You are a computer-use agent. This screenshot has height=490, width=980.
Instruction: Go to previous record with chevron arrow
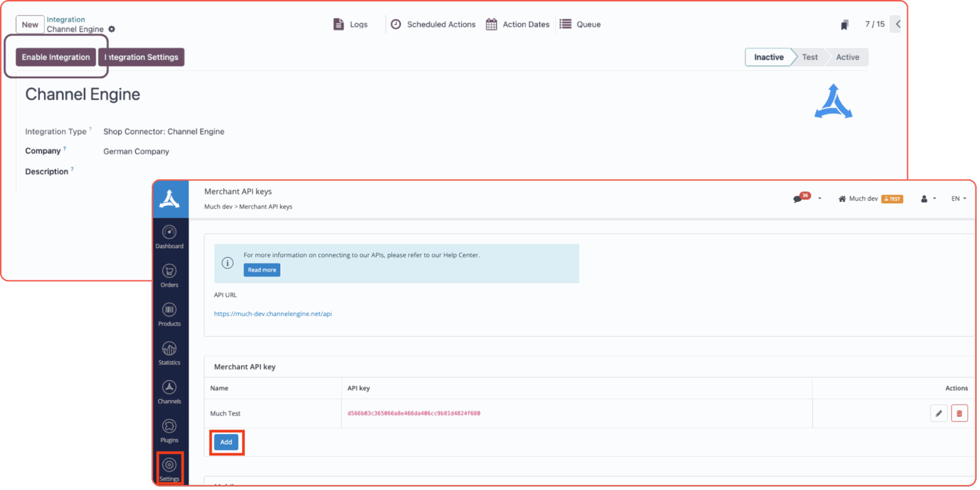click(x=898, y=24)
